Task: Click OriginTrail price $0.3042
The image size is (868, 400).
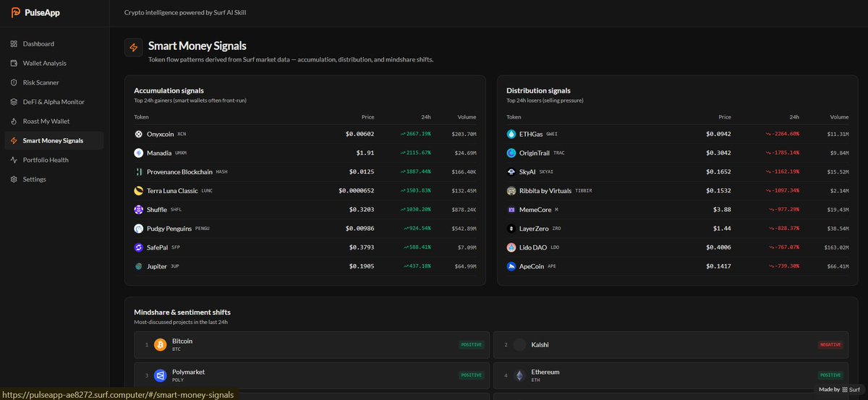Action: (718, 153)
